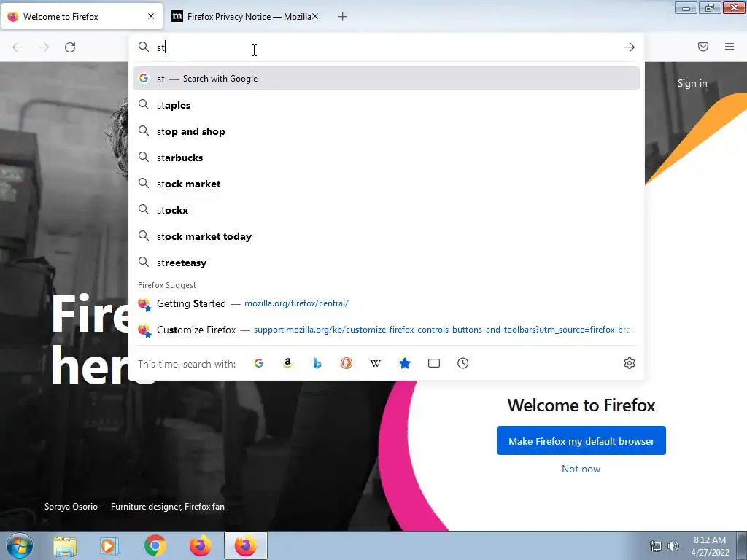Click the 'This time, search with:' label
747x560 pixels.
pyautogui.click(x=187, y=364)
